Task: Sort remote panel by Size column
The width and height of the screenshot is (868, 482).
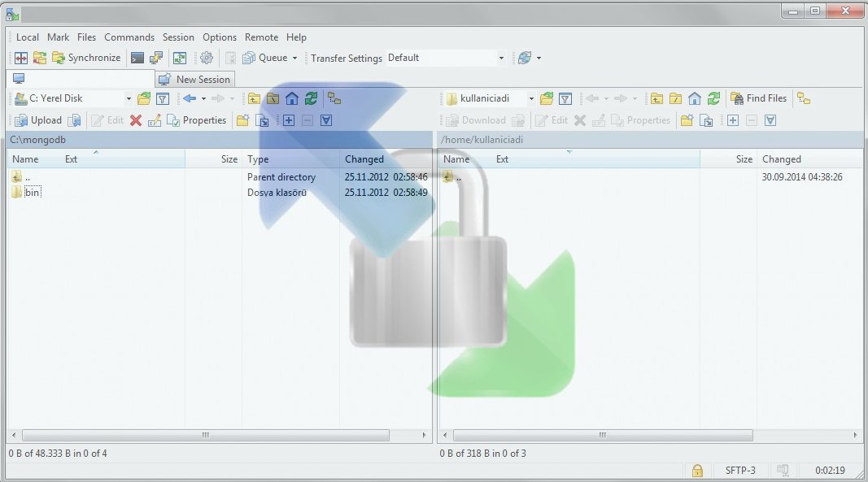Action: tap(729, 159)
